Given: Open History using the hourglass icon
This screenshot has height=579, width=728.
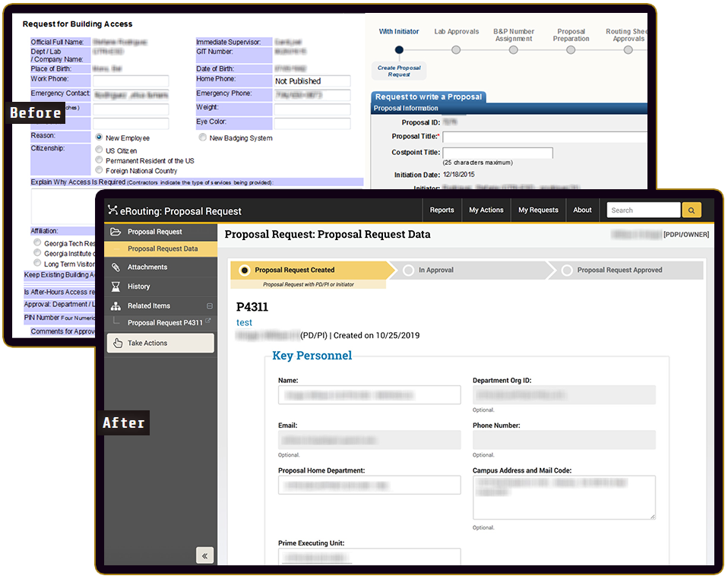Looking at the screenshot, I should (x=117, y=286).
